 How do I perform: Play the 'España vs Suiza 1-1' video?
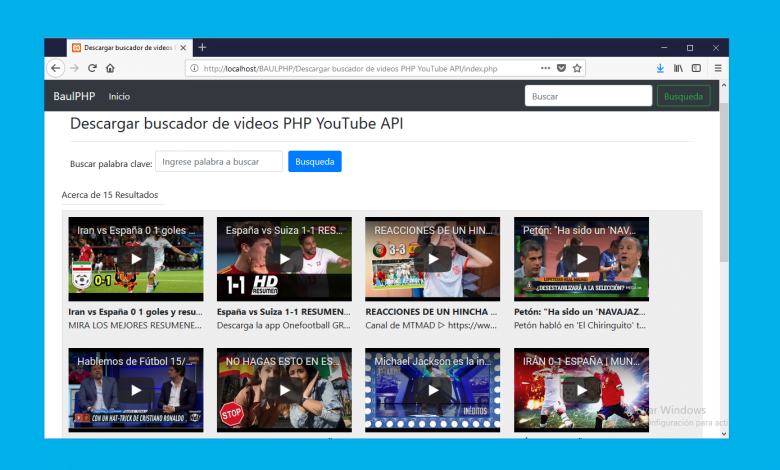click(284, 259)
